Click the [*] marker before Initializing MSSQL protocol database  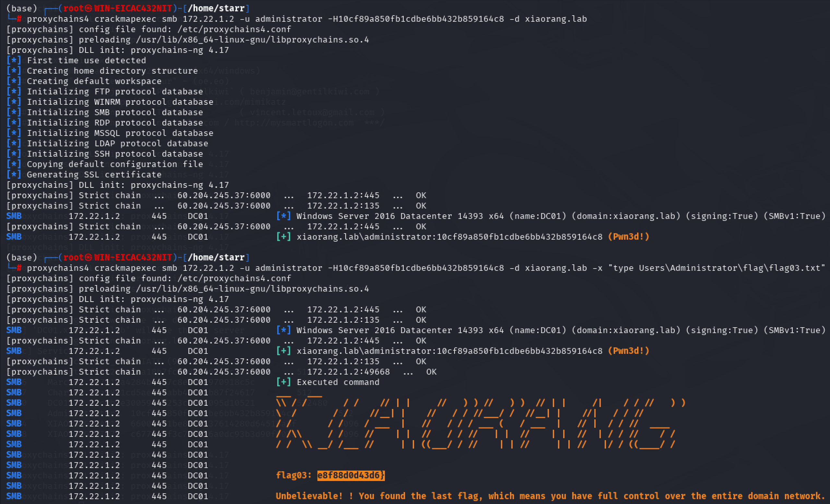coord(14,133)
